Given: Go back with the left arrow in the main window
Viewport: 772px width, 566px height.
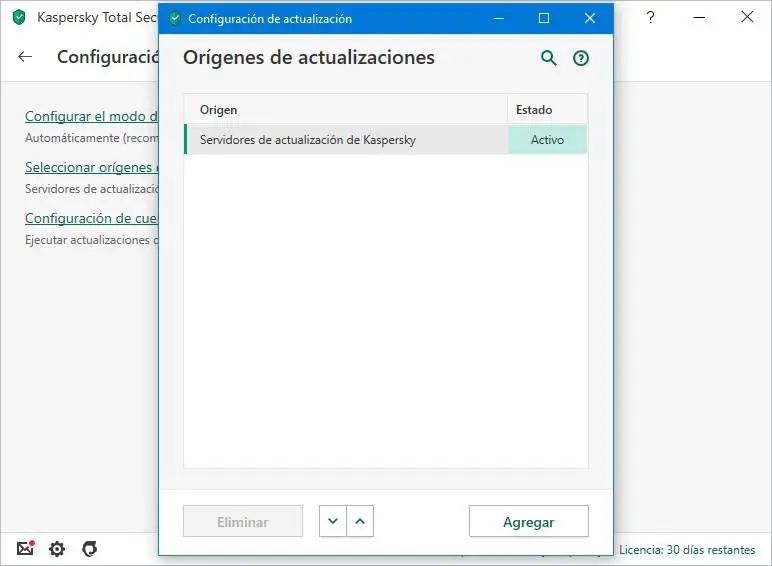Looking at the screenshot, I should (25, 57).
